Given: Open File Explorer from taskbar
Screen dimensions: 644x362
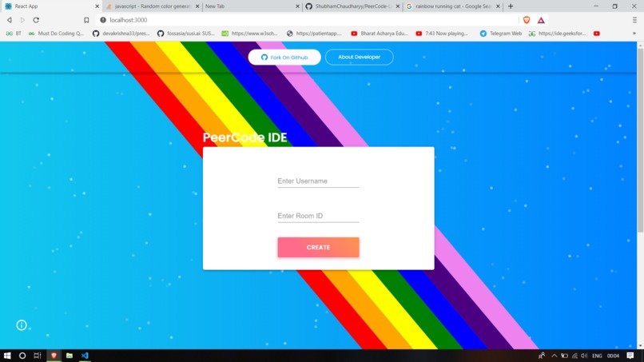Looking at the screenshot, I should tap(69, 356).
